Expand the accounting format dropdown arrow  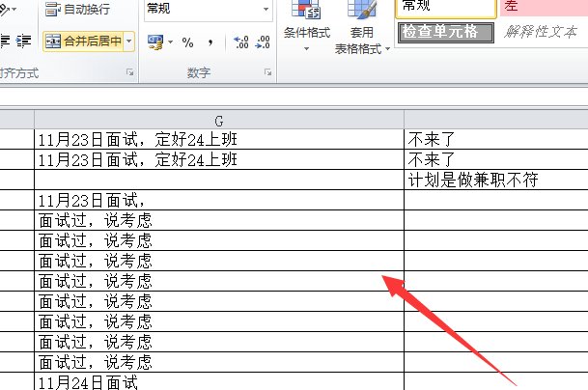170,42
